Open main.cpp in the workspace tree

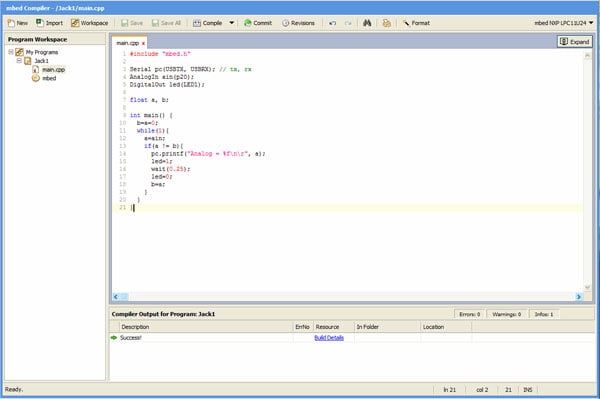click(54, 70)
